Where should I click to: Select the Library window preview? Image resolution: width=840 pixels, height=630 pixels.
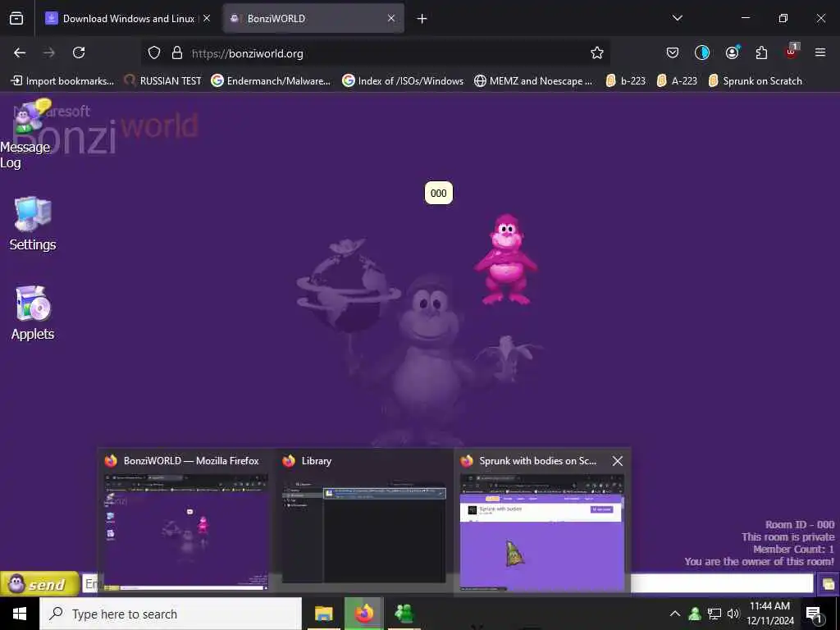(x=363, y=521)
